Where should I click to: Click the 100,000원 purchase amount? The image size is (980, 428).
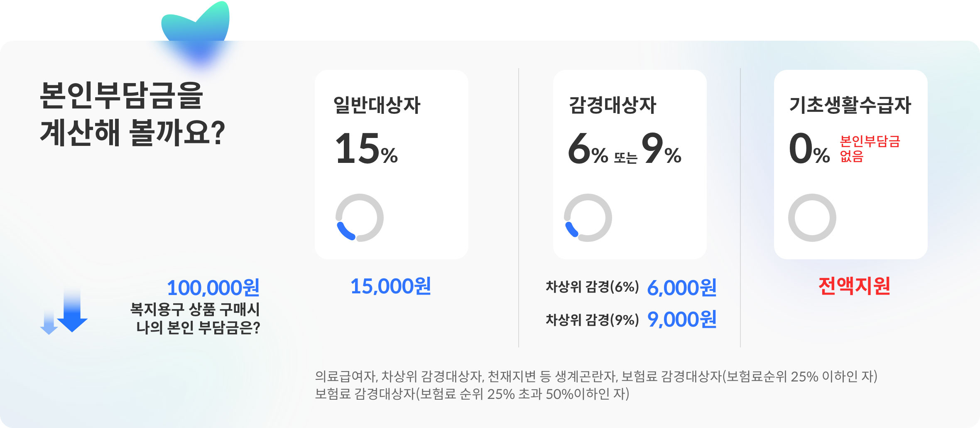213,288
